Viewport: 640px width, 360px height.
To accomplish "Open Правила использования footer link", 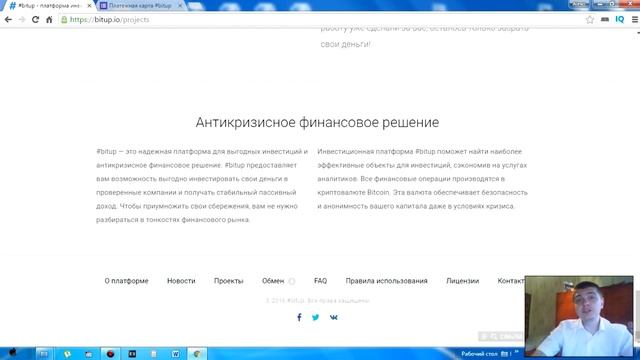I will (x=387, y=281).
